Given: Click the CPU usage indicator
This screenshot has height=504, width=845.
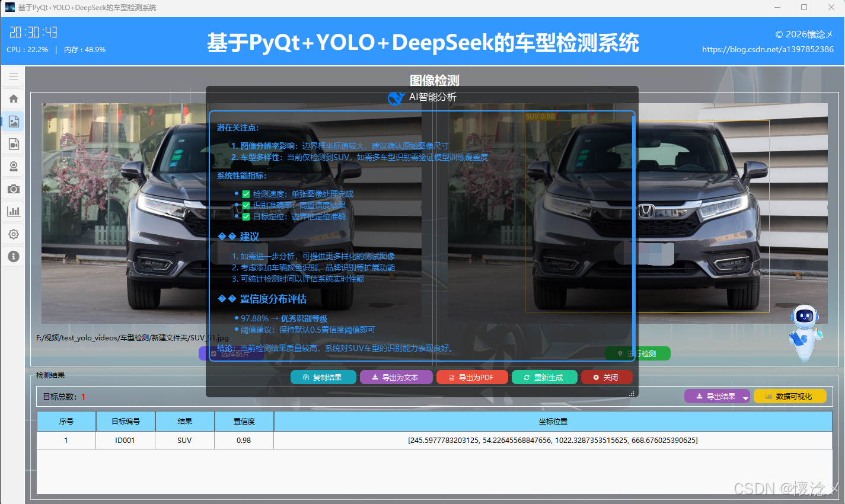Looking at the screenshot, I should point(27,50).
